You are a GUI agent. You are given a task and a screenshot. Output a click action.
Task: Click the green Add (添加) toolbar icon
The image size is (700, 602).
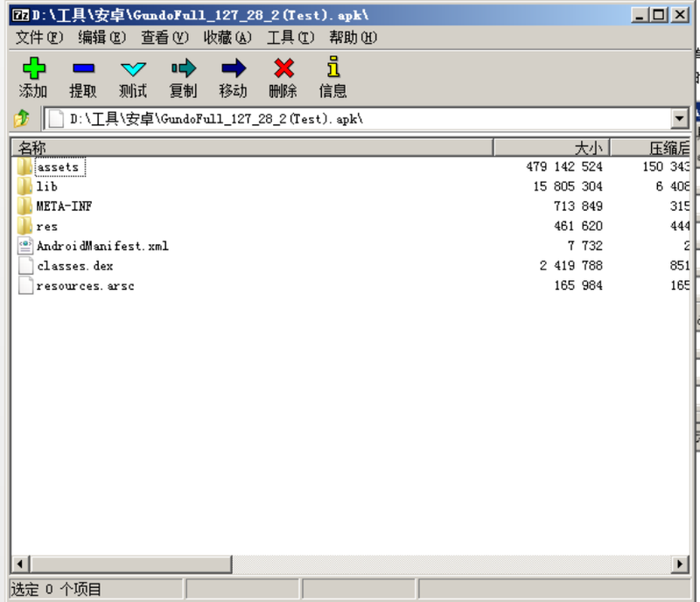click(x=33, y=68)
